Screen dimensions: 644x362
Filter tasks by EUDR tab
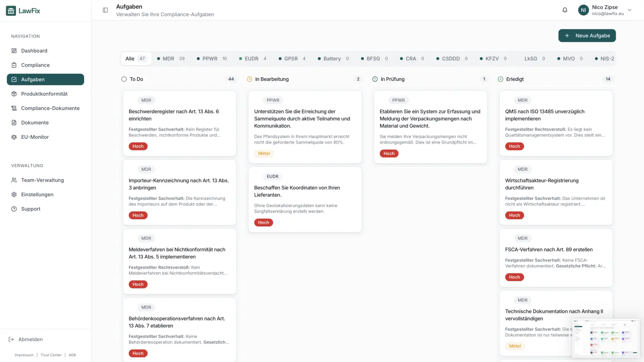[x=253, y=59]
